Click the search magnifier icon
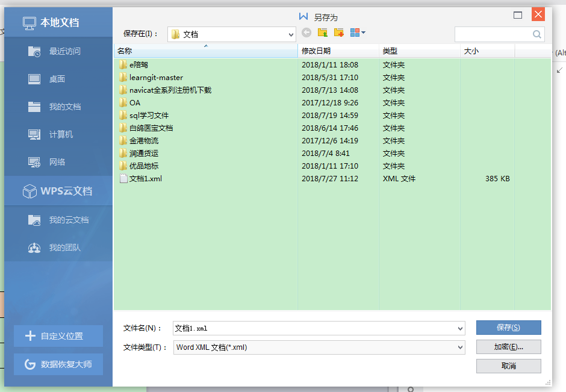 536,34
